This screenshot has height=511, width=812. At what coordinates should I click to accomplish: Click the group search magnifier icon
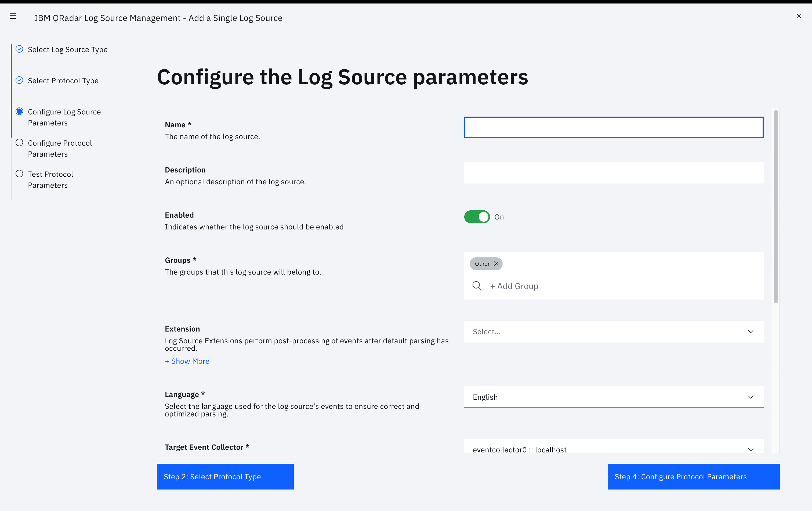point(477,286)
